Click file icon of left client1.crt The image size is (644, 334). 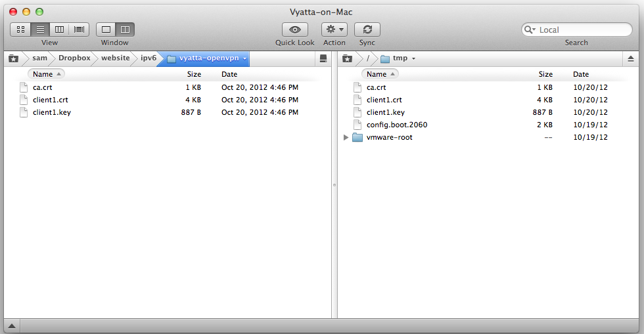[24, 100]
